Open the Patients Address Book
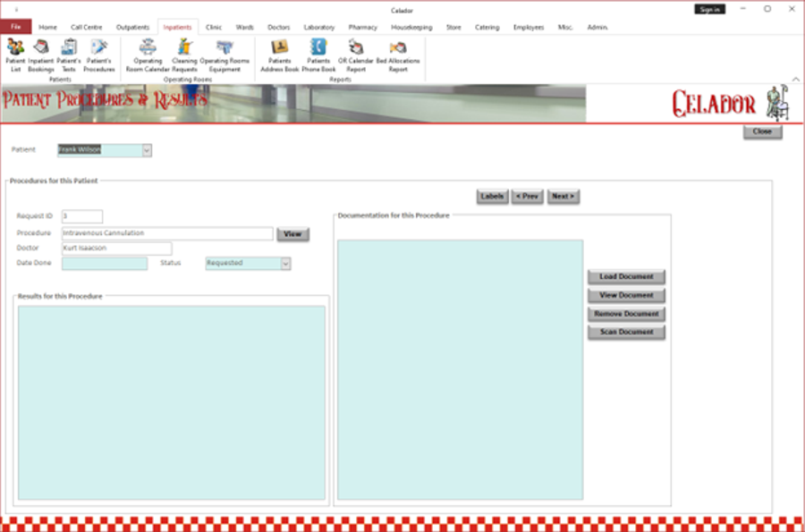This screenshot has height=532, width=805. 278,55
